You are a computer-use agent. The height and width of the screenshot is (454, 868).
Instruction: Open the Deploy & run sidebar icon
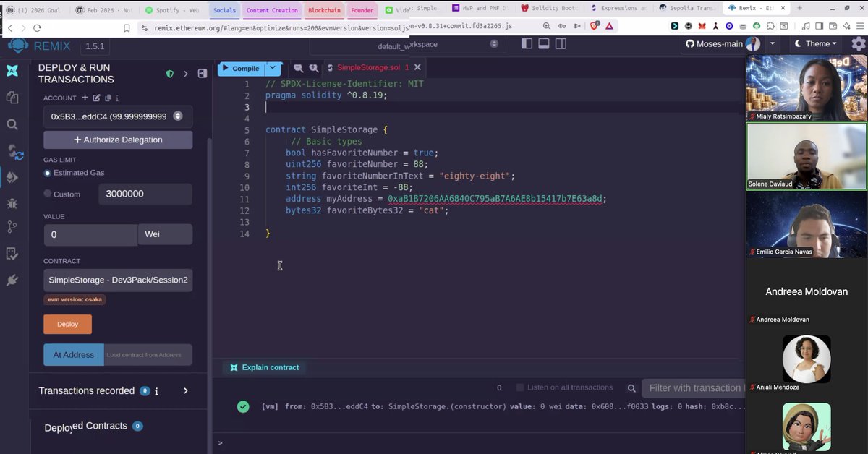tap(12, 177)
